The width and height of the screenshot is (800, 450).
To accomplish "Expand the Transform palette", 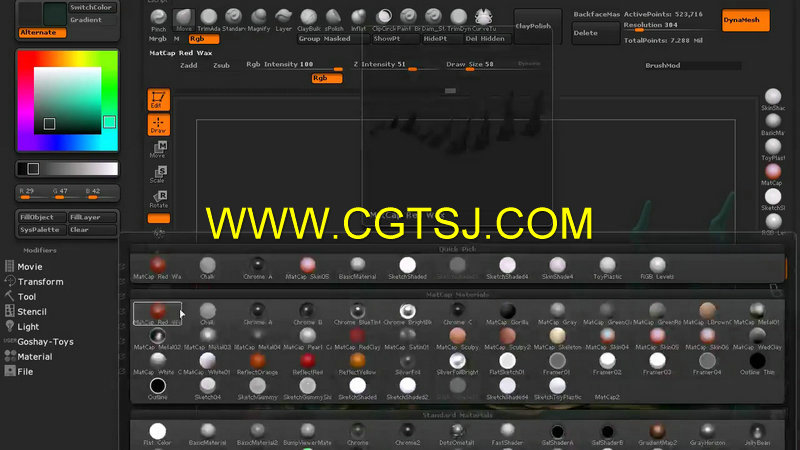I will pyautogui.click(x=40, y=282).
